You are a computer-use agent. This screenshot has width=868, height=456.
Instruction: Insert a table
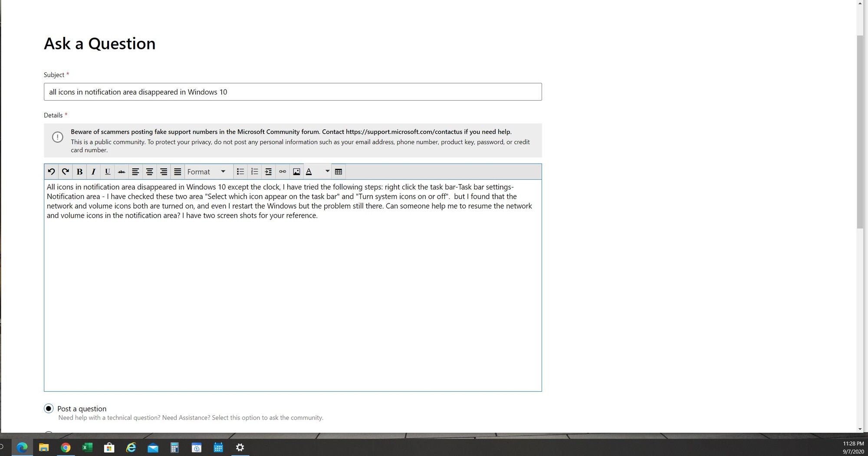(x=339, y=172)
